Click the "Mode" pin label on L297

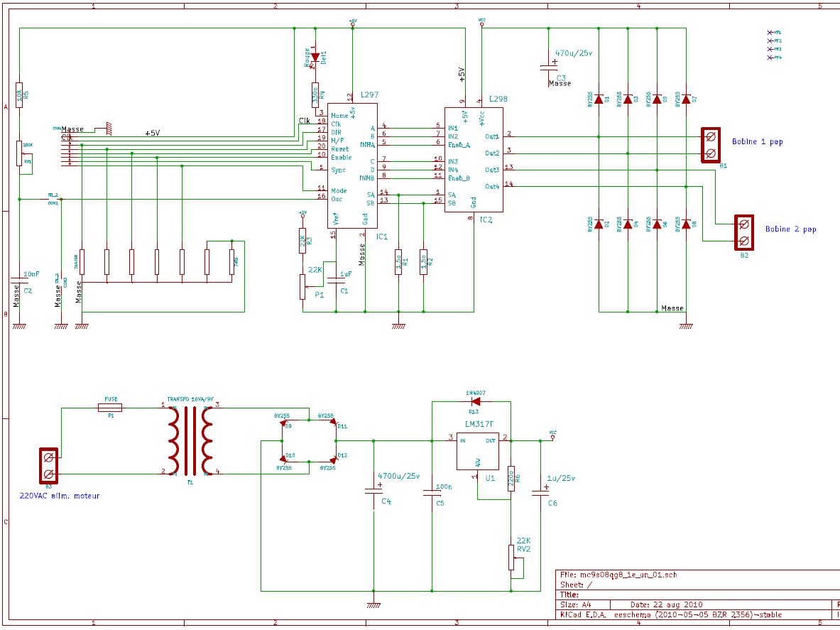pos(339,190)
